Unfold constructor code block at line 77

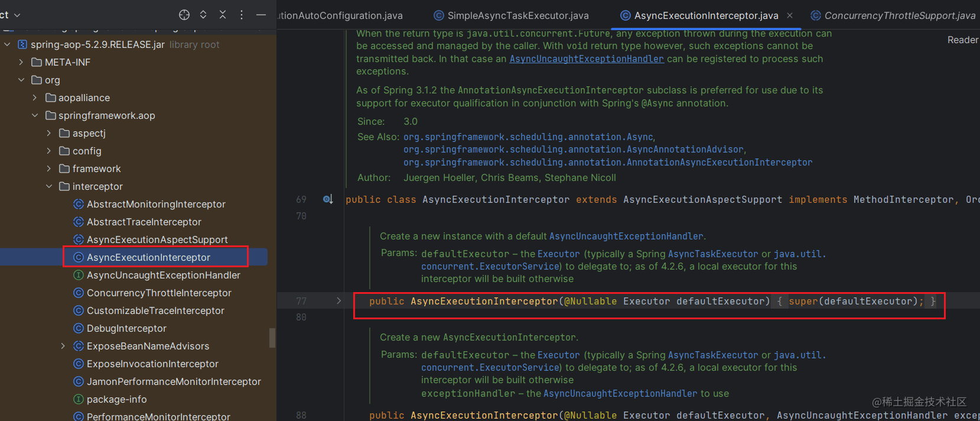pyautogui.click(x=338, y=301)
